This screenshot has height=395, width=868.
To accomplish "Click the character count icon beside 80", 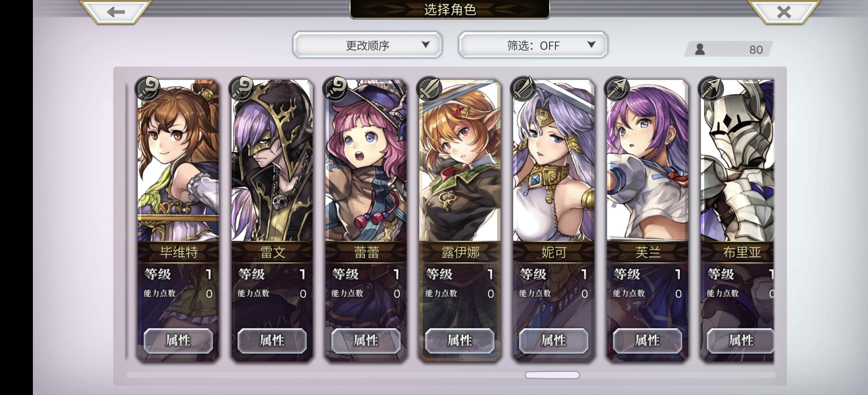I will click(x=700, y=49).
